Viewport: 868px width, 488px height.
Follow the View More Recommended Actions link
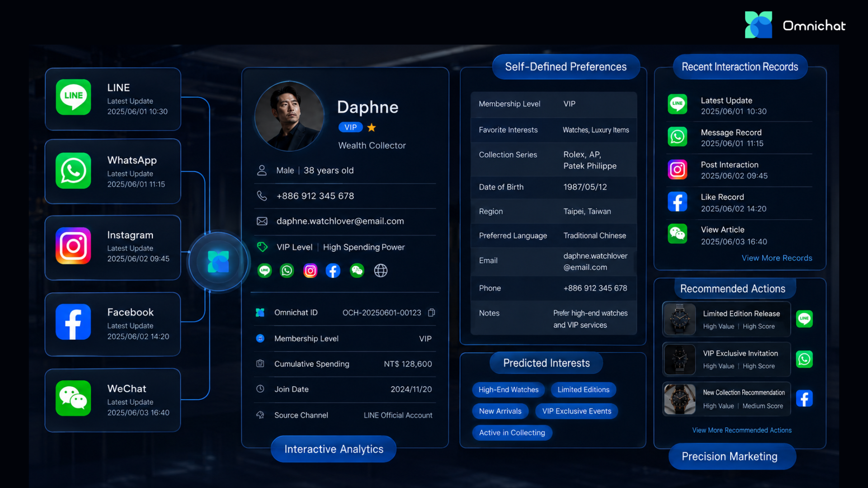click(742, 430)
